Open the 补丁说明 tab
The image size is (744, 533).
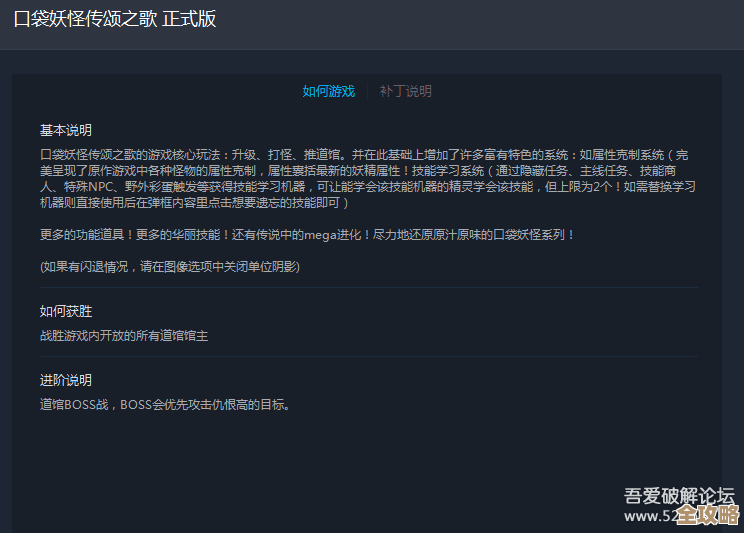click(x=405, y=91)
